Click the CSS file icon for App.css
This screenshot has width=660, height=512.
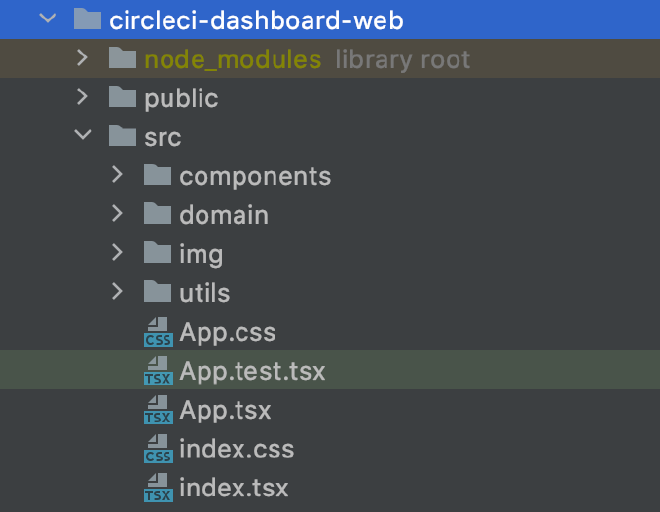(x=158, y=332)
